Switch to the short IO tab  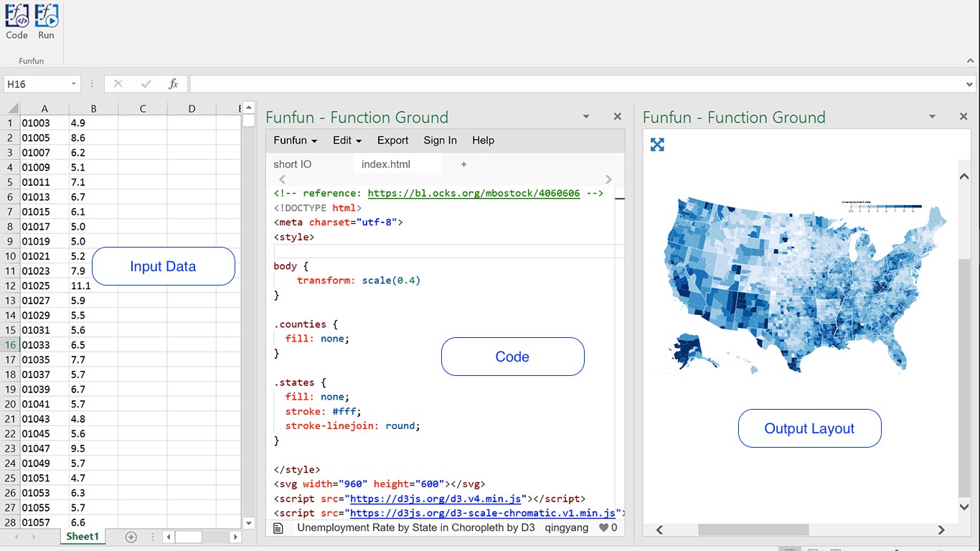point(293,164)
